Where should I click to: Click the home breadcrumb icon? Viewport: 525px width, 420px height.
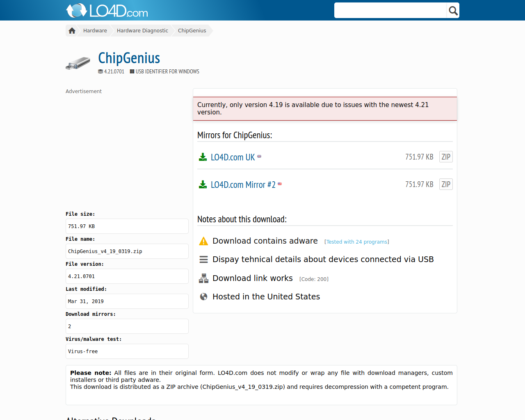72,31
